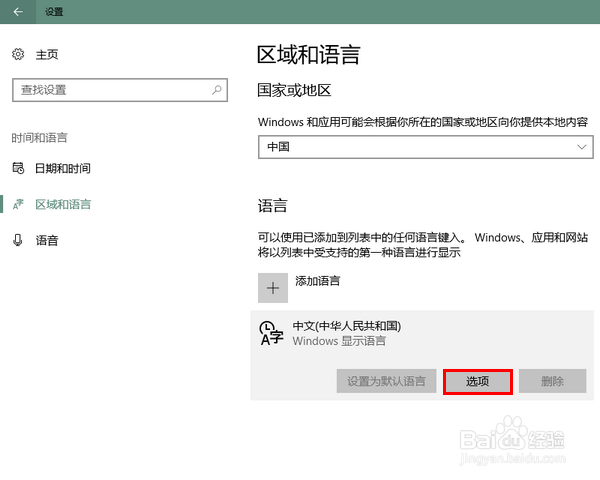
Task: Click the 语音 microphone icon
Action: (x=18, y=240)
